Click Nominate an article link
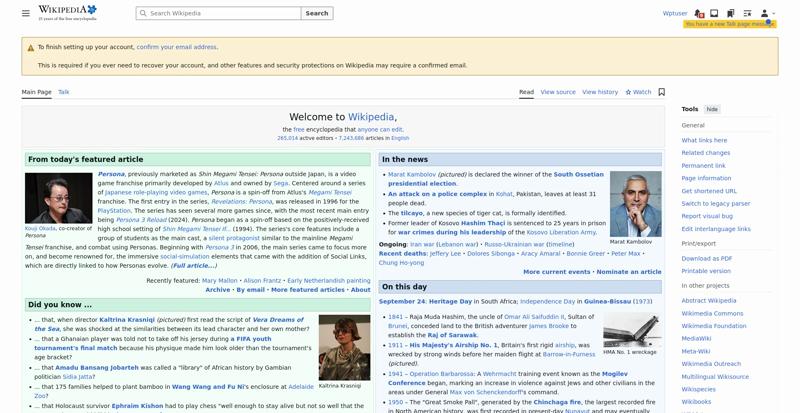 [629, 272]
